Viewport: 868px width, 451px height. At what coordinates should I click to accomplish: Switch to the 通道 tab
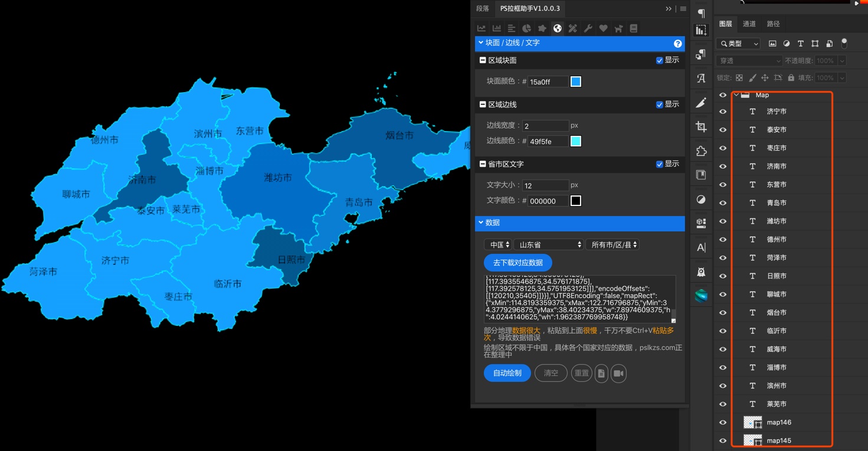tap(749, 24)
